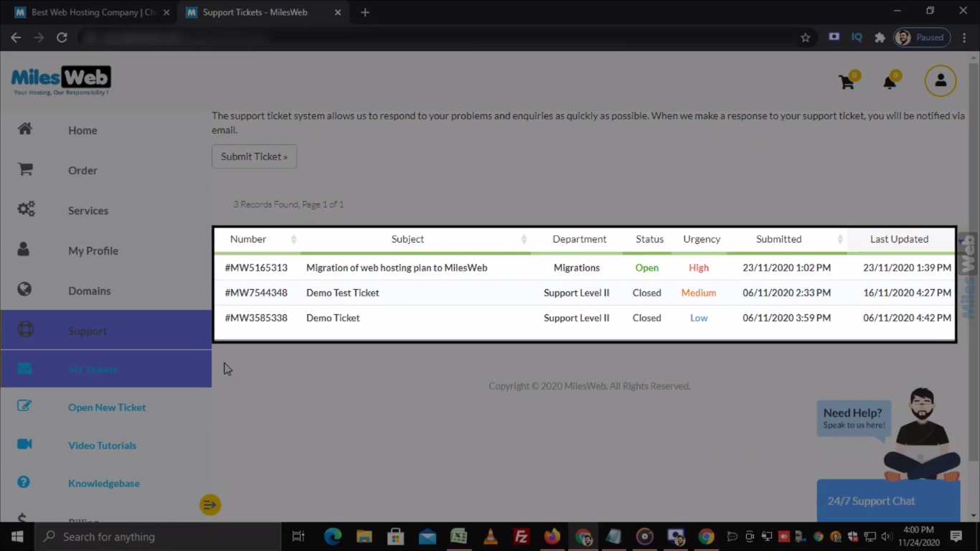Click the Urgency column header
Image resolution: width=980 pixels, height=551 pixels.
point(701,239)
